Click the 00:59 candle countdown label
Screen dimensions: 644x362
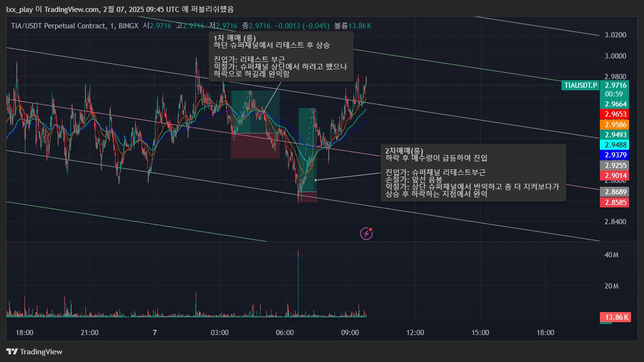pyautogui.click(x=614, y=94)
